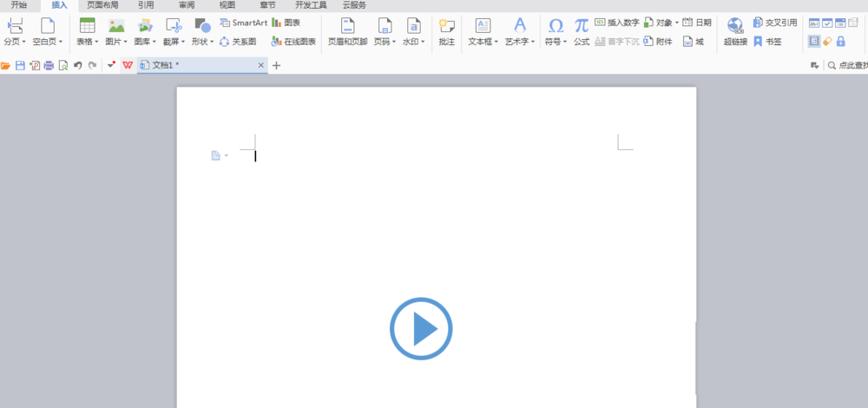Screen dimensions: 868x408
Task: Toggle the highlighted form field shading icon
Action: tap(814, 41)
